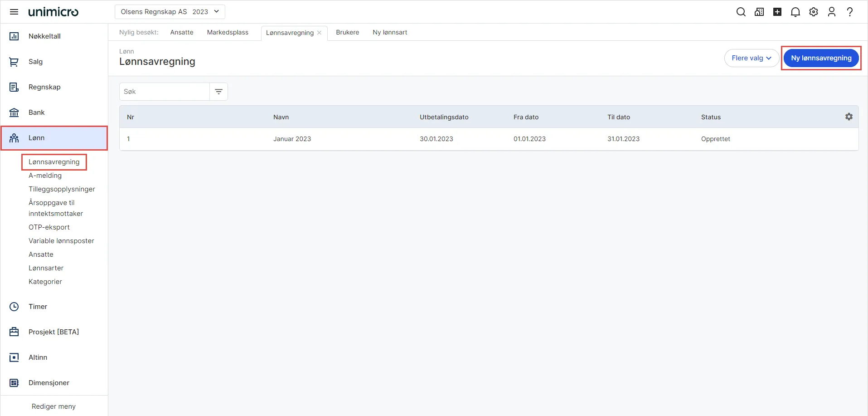Sort by the Utbetalingsdato column header
The height and width of the screenshot is (416, 868).
pos(444,117)
